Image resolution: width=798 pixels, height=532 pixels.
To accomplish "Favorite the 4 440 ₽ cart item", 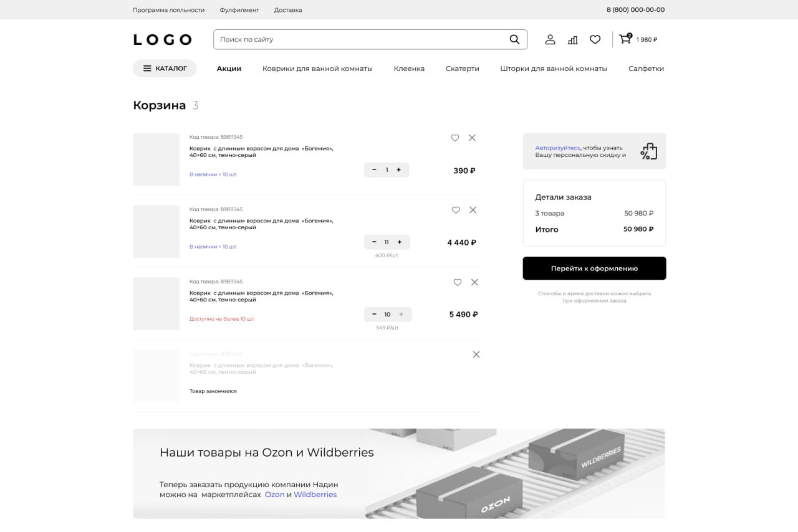I will click(x=456, y=210).
